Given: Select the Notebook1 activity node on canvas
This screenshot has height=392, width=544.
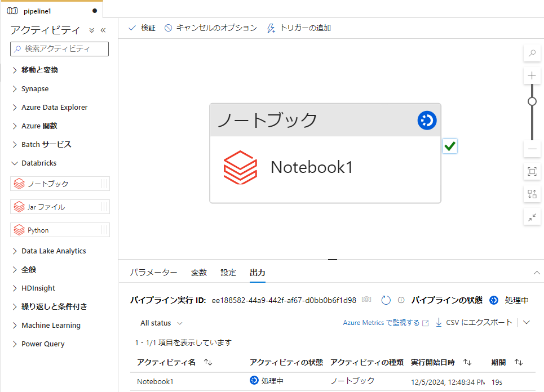Looking at the screenshot, I should (325, 153).
